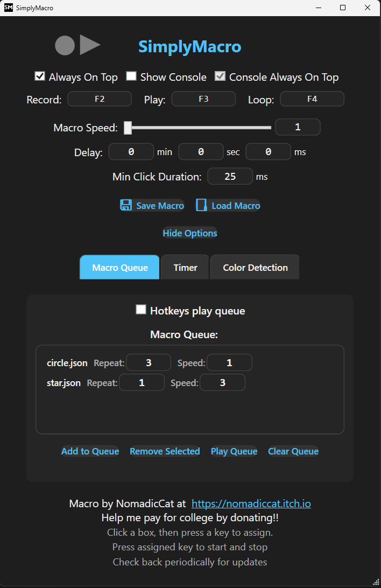
Task: Open the nomadiccat.itch.io link
Action: (251, 503)
